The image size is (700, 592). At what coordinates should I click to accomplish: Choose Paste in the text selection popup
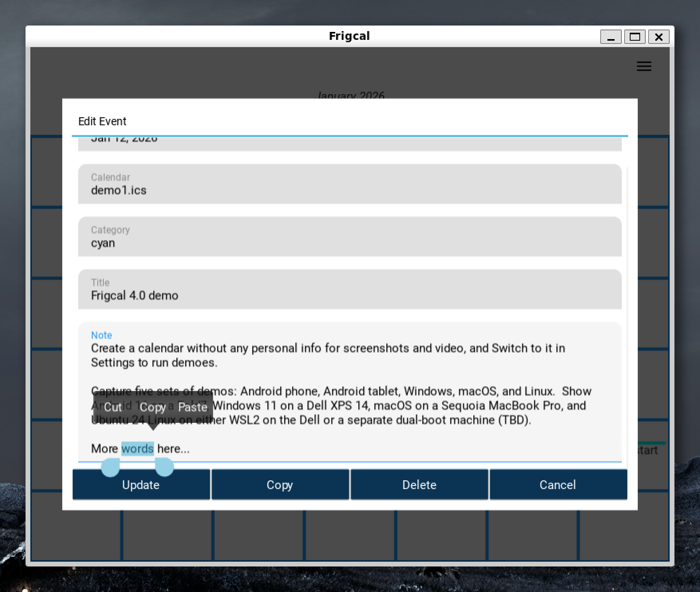[192, 407]
